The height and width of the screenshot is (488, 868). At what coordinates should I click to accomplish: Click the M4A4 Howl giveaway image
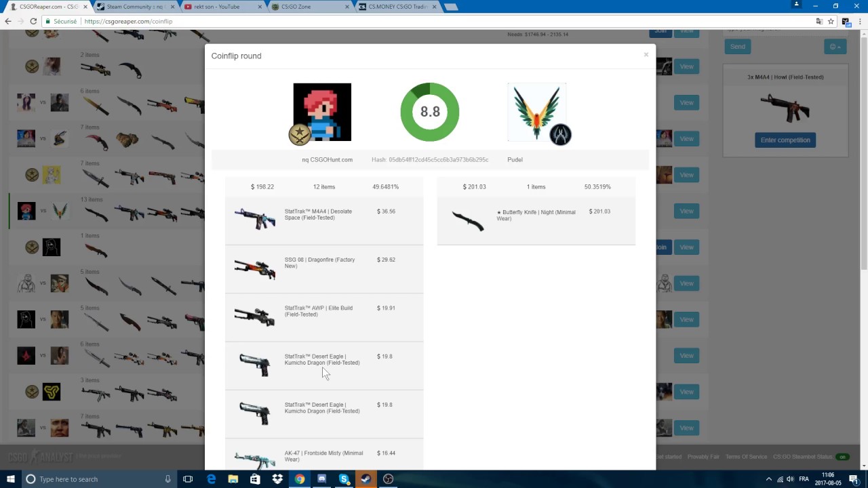point(785,107)
